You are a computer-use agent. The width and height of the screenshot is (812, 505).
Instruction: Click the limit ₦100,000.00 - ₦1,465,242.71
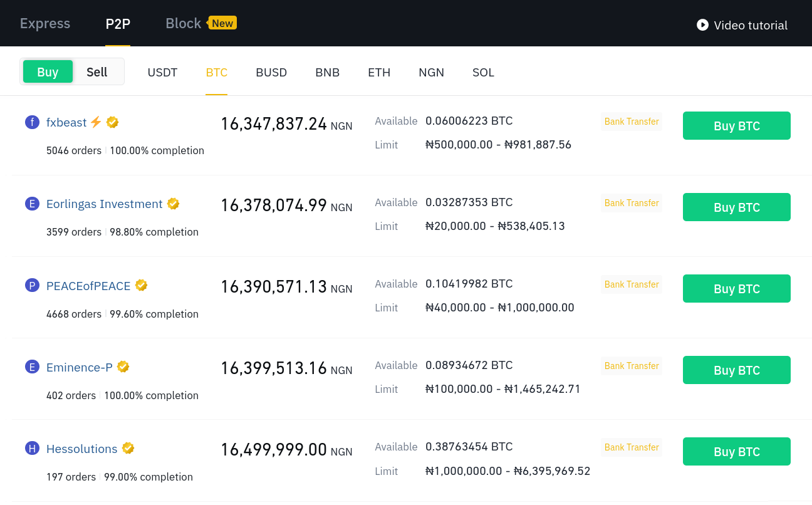pos(503,389)
